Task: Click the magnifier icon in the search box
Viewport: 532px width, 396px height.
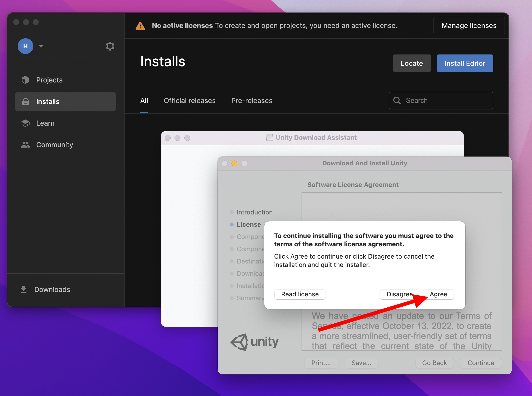Action: [x=397, y=101]
